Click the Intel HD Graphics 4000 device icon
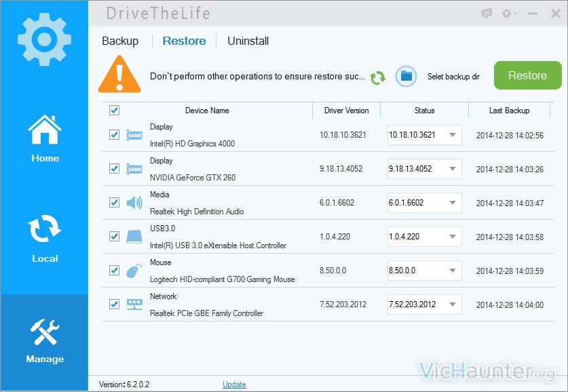This screenshot has height=392, width=568. pos(134,135)
